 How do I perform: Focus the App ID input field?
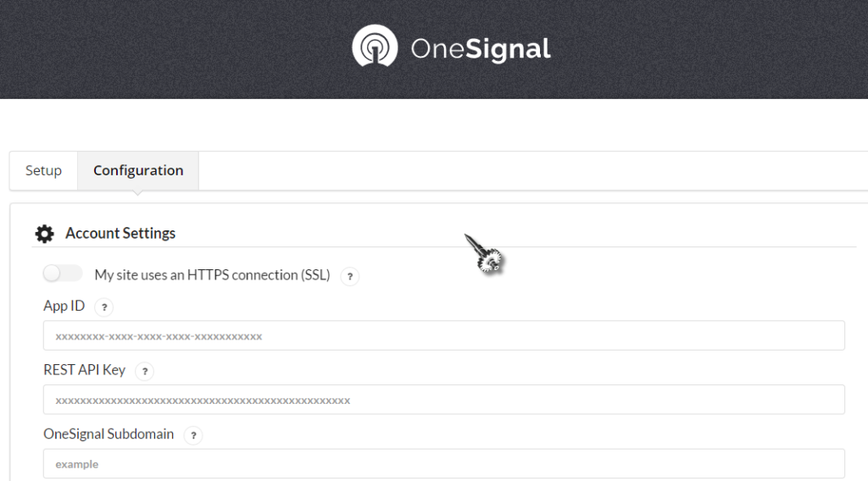click(443, 335)
